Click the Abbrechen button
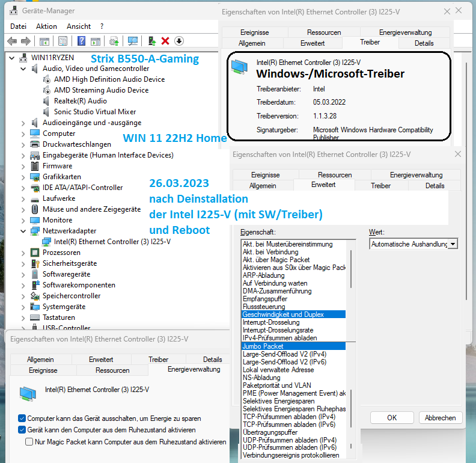This screenshot has height=463, width=476. coord(440,418)
